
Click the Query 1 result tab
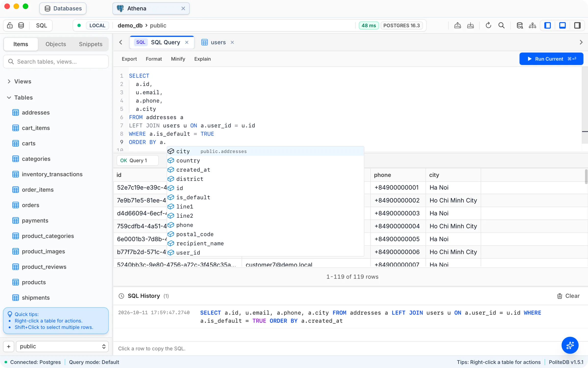click(138, 160)
